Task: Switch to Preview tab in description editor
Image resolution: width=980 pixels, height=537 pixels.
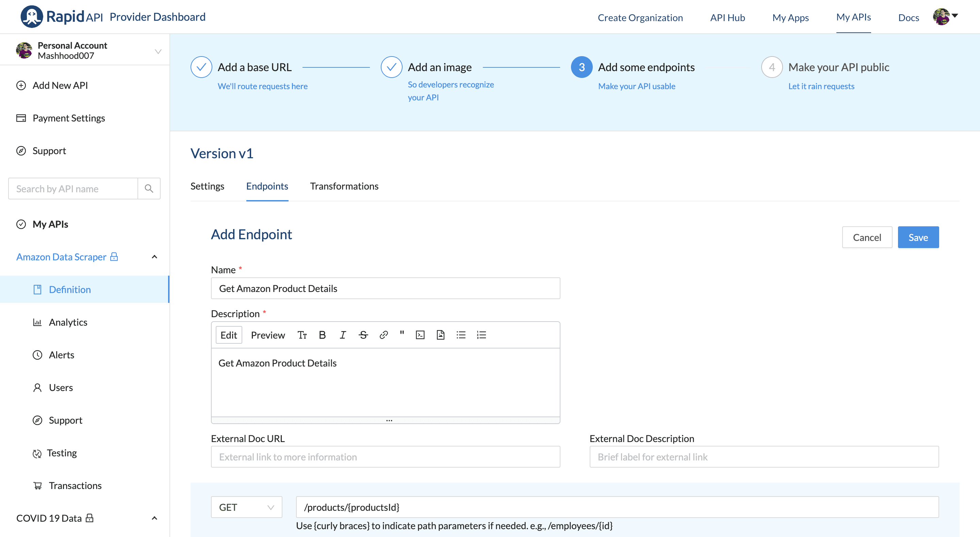Action: click(268, 335)
